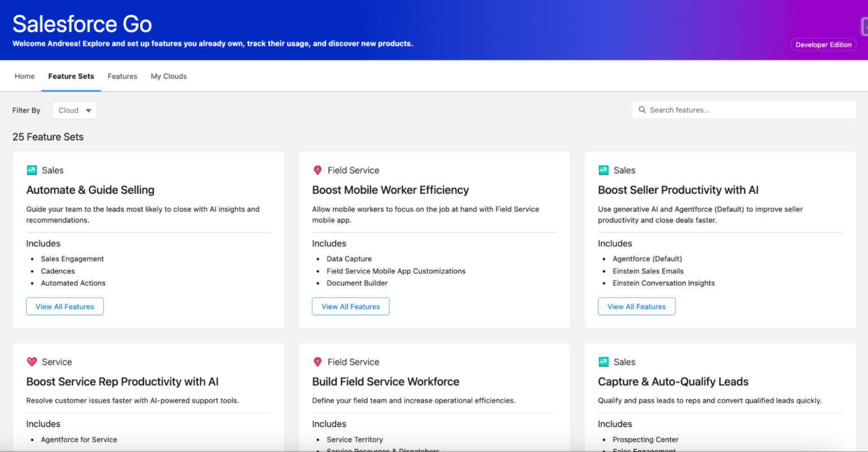Open the Cloud filter dropdown

click(x=74, y=110)
